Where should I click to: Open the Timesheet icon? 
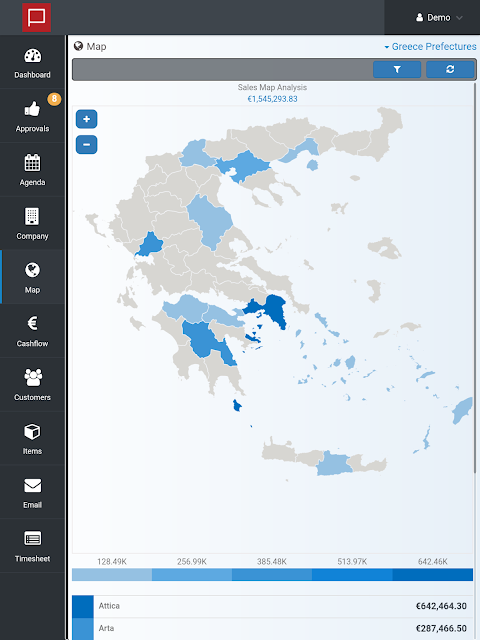click(x=32, y=539)
